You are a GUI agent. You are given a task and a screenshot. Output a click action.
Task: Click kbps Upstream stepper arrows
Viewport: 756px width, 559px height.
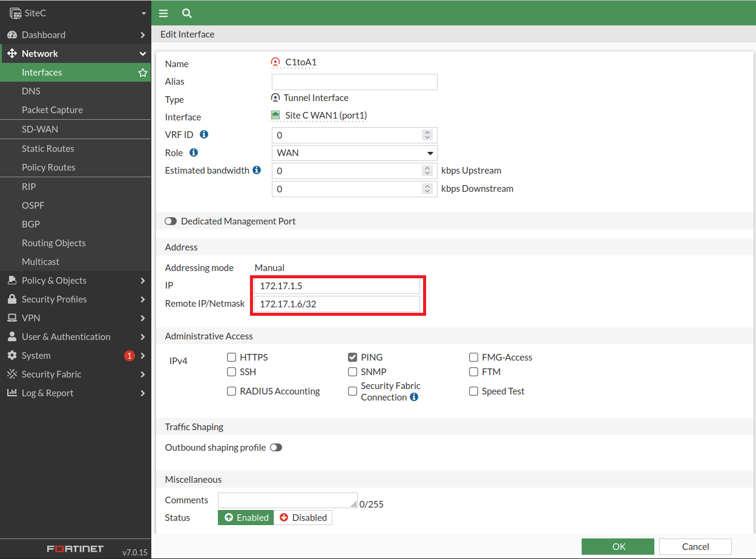point(427,171)
